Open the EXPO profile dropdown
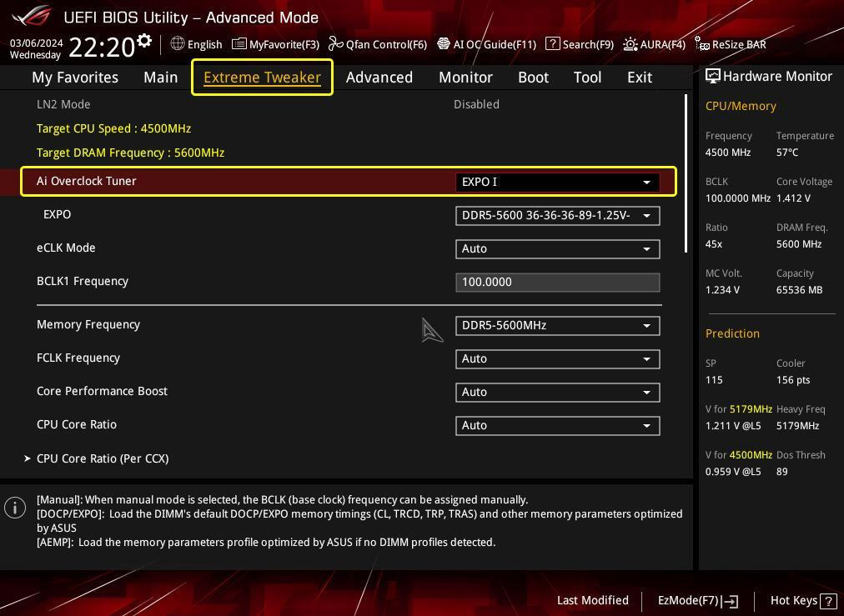Viewport: 844px width, 616px height. pyautogui.click(x=557, y=215)
